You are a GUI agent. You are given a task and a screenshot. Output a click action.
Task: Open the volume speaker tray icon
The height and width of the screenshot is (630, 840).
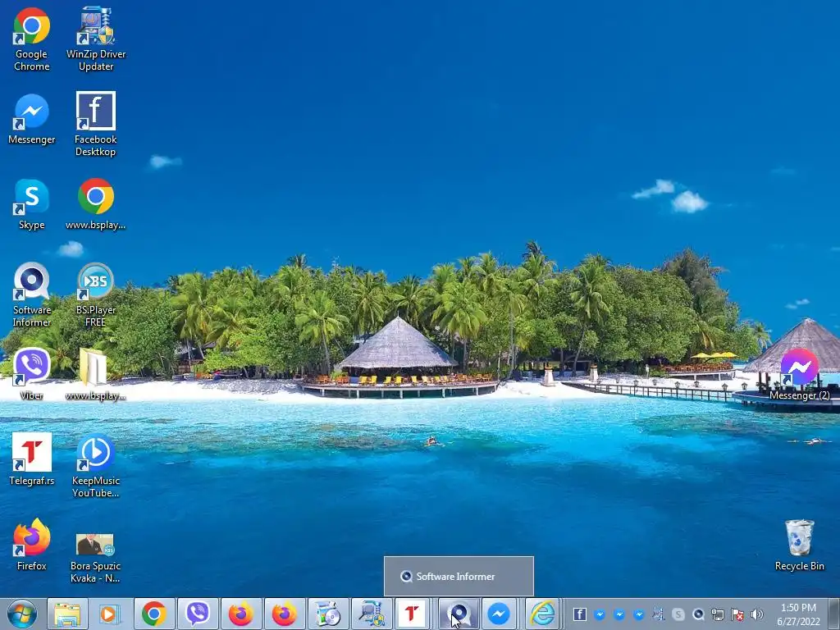(x=757, y=614)
